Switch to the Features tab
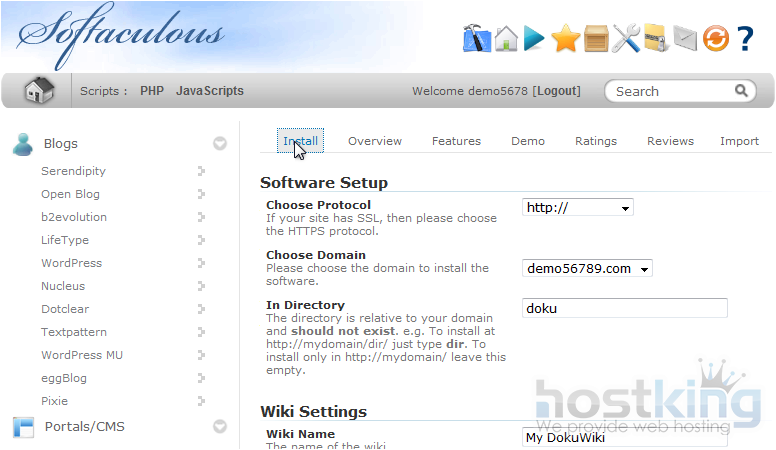 pos(456,141)
